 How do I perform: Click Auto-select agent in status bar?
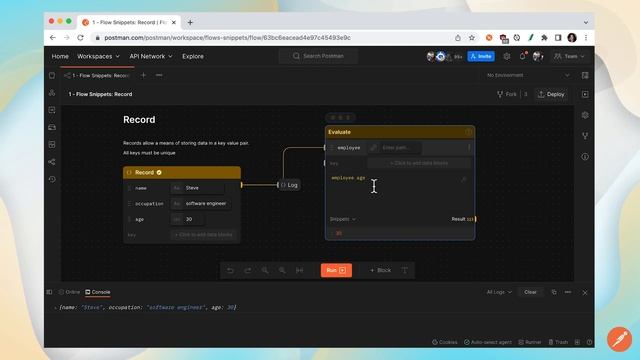pos(488,342)
